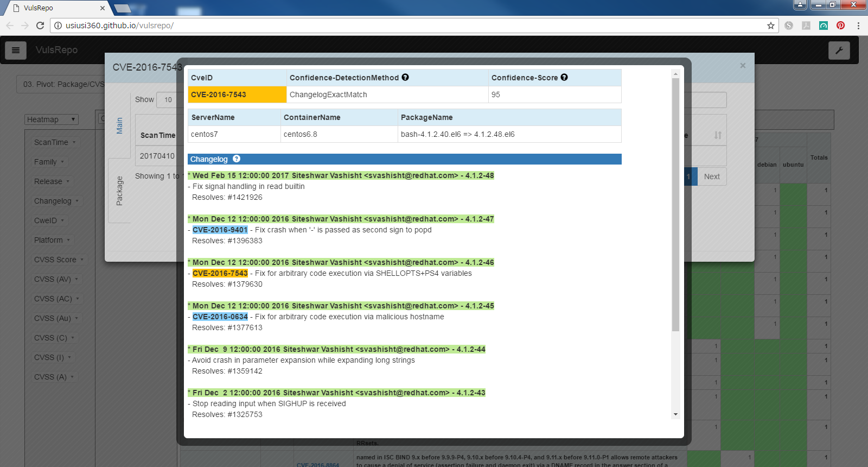868x467 pixels.
Task: Click help icon next to Changelog heading
Action: tap(237, 159)
